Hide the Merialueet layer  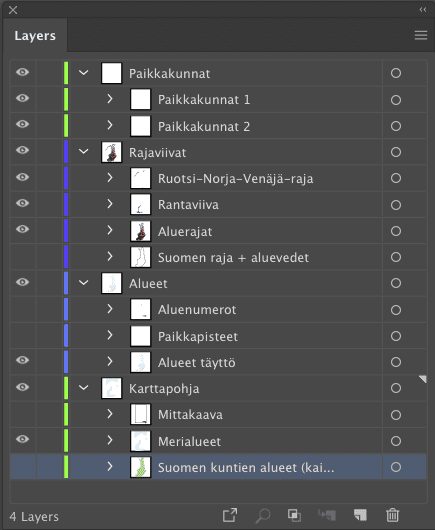[22, 439]
